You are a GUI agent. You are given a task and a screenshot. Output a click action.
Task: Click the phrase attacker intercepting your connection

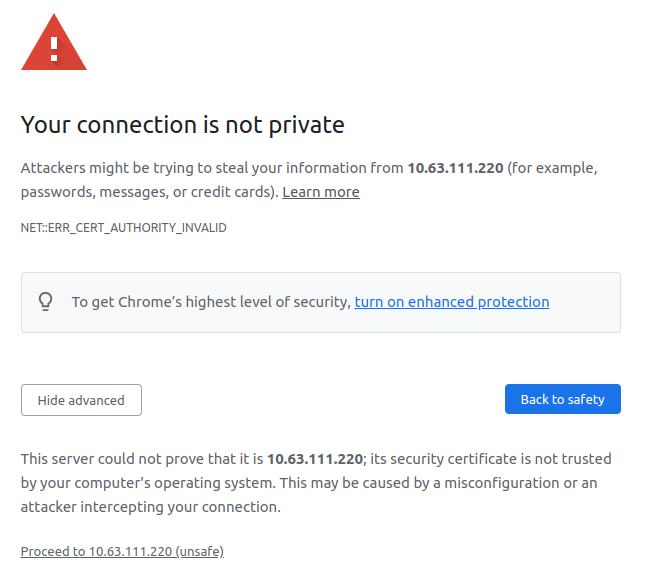click(x=150, y=507)
